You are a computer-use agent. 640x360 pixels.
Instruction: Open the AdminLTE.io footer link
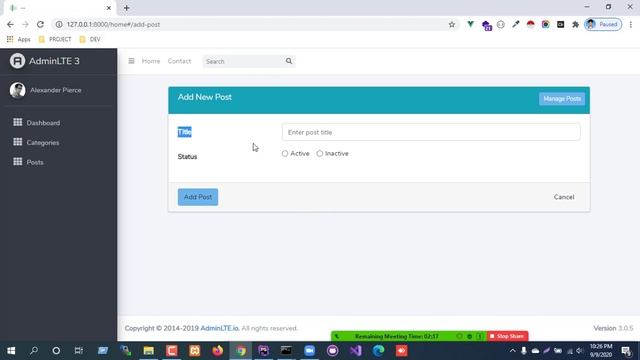[220, 328]
